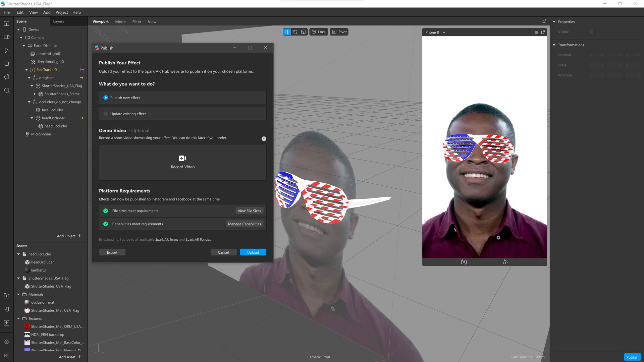Click Manage Capabilities button
The image size is (644, 362).
(x=245, y=224)
